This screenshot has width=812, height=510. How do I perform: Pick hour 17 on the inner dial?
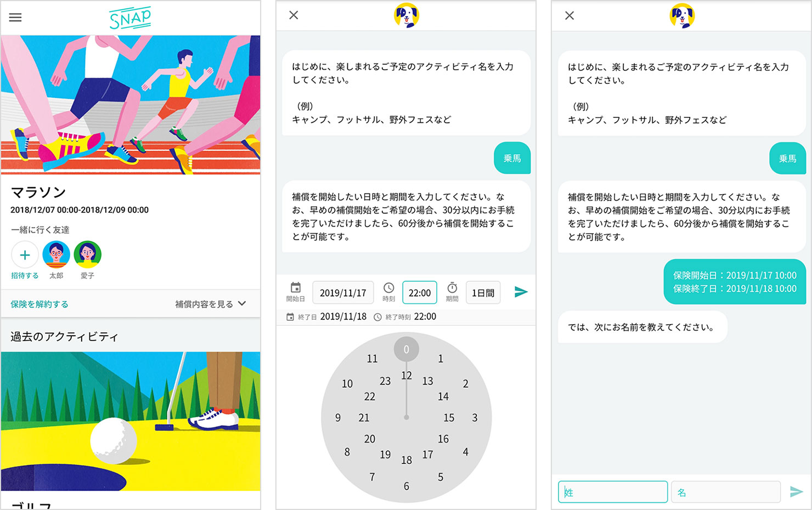point(427,455)
